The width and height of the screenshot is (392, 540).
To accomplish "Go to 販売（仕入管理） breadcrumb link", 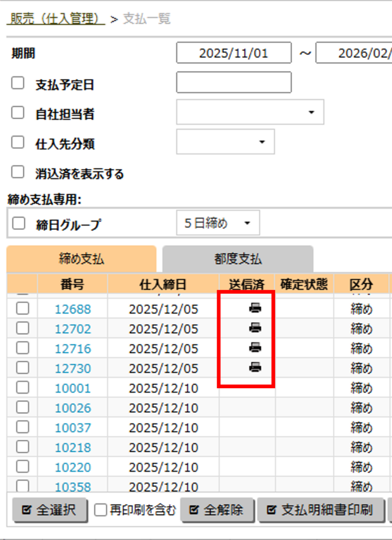I will pyautogui.click(x=55, y=19).
